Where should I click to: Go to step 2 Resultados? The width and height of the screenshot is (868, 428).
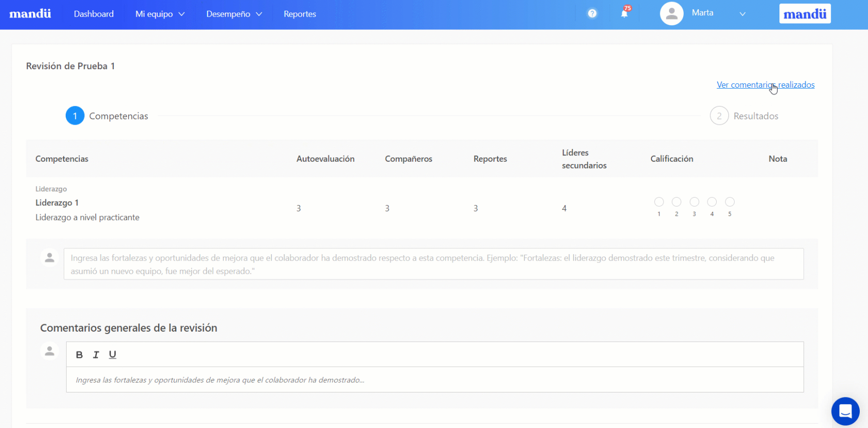point(744,116)
